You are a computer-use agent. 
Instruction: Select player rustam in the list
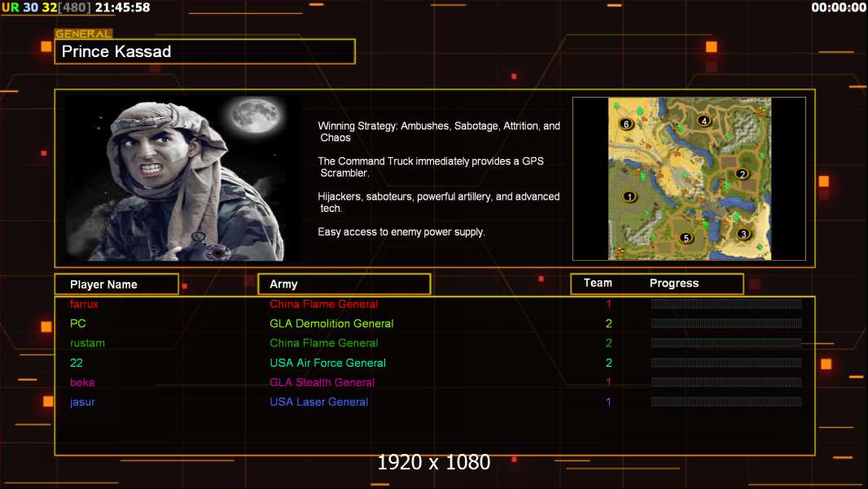87,343
